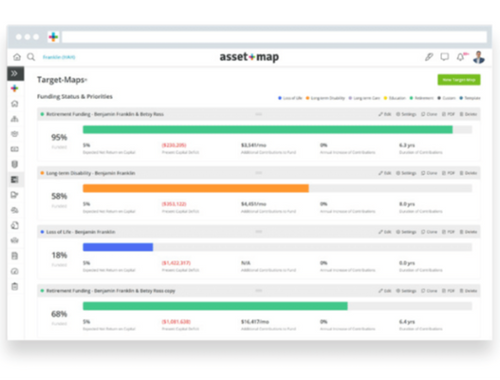Expand the sidebar with the double-chevron button
Image resolution: width=500 pixels, height=380 pixels.
[x=15, y=73]
